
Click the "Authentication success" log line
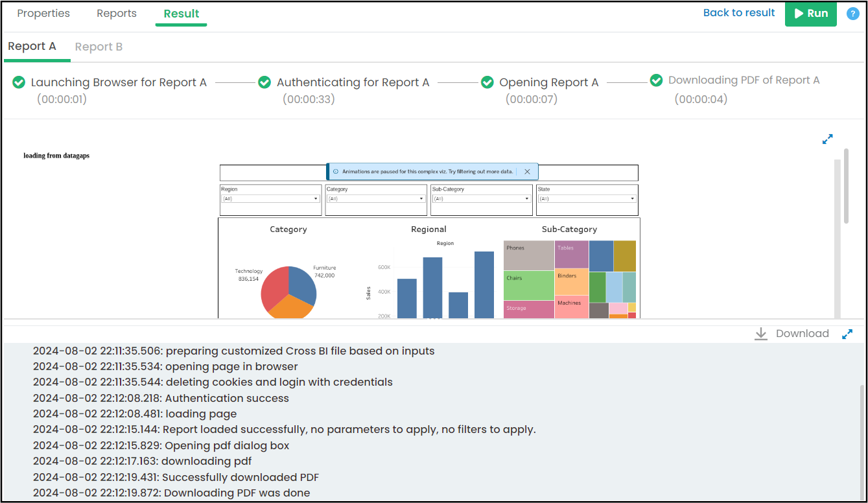(x=161, y=399)
